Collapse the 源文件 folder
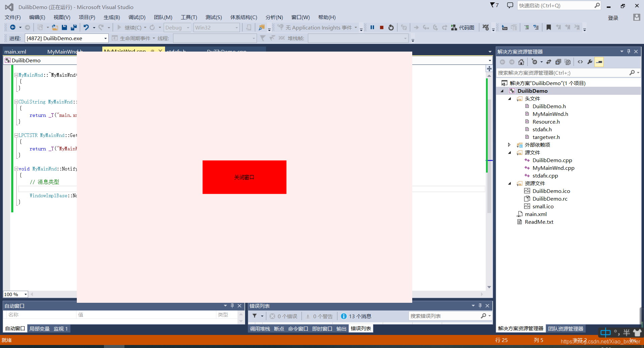This screenshot has height=348, width=644. (x=510, y=152)
